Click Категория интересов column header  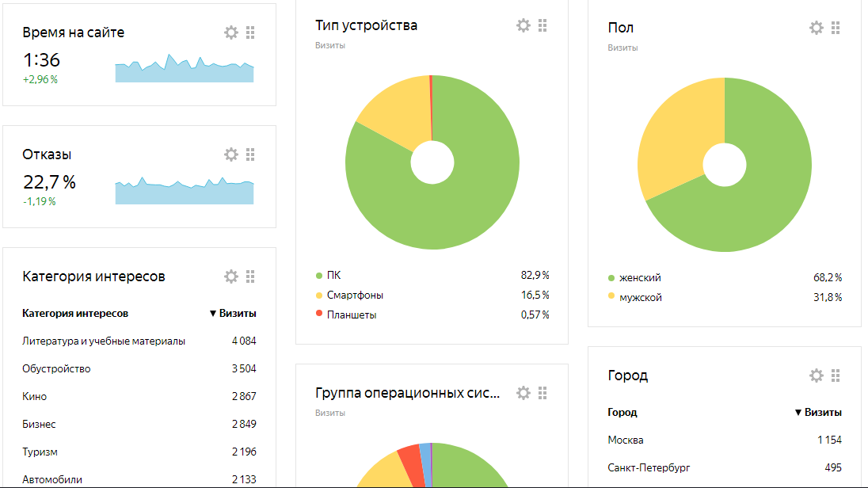[75, 314]
